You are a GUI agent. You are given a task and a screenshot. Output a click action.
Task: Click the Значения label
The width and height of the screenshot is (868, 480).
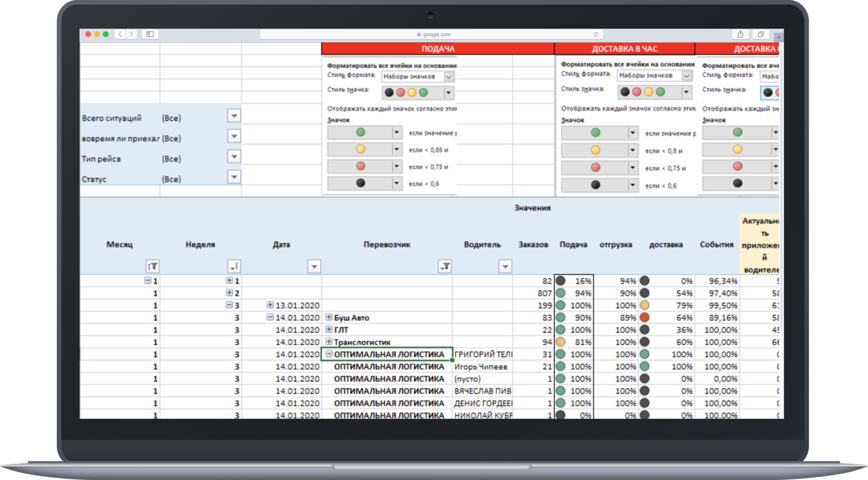(x=533, y=208)
